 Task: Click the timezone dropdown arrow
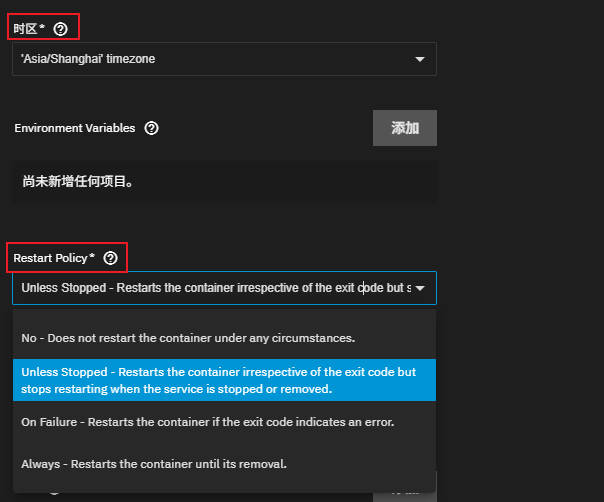click(420, 59)
